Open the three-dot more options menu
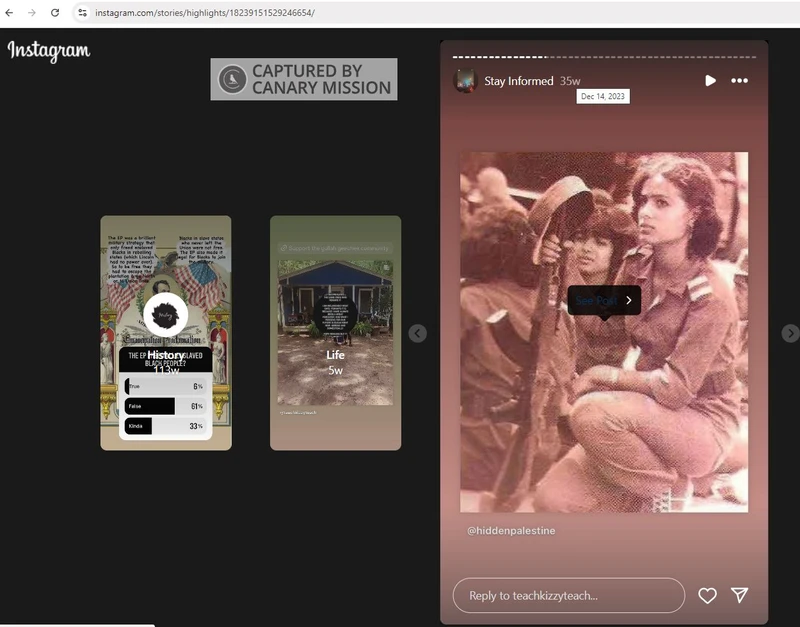The height and width of the screenshot is (627, 800). pyautogui.click(x=739, y=81)
